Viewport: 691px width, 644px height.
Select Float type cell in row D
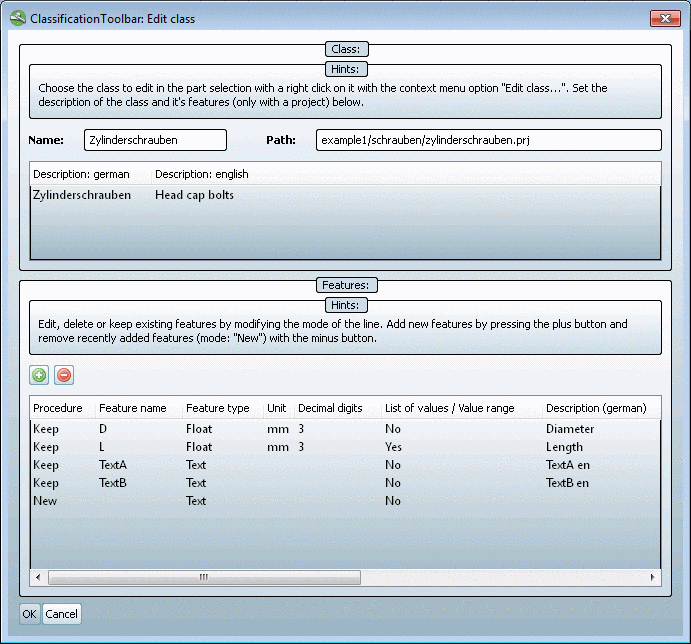pyautogui.click(x=199, y=429)
